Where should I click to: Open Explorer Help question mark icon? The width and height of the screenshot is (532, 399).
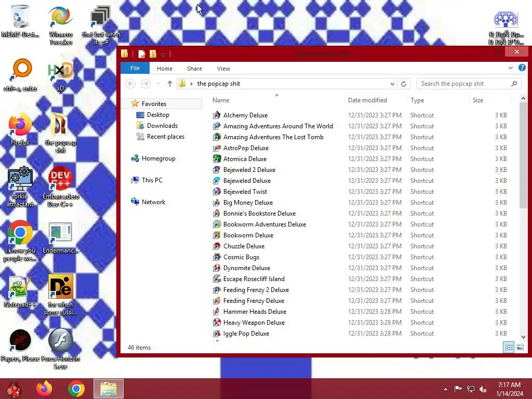pos(522,68)
